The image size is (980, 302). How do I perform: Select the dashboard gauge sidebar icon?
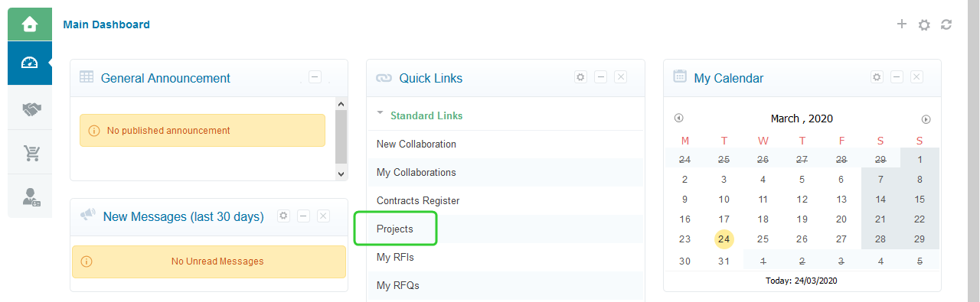tap(30, 63)
